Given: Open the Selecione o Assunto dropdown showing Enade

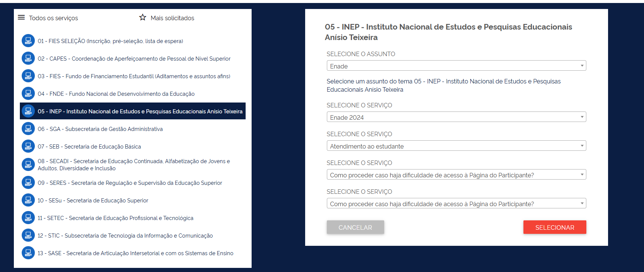Looking at the screenshot, I should click(456, 66).
